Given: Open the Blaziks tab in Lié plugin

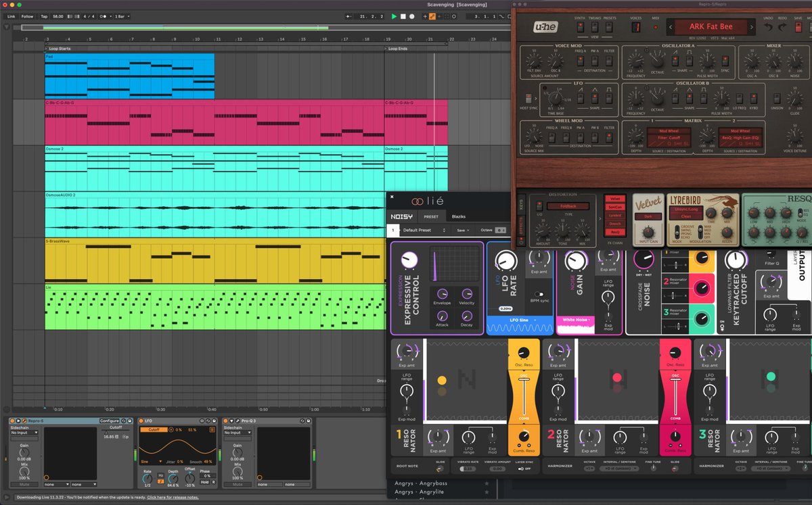Looking at the screenshot, I should (459, 216).
